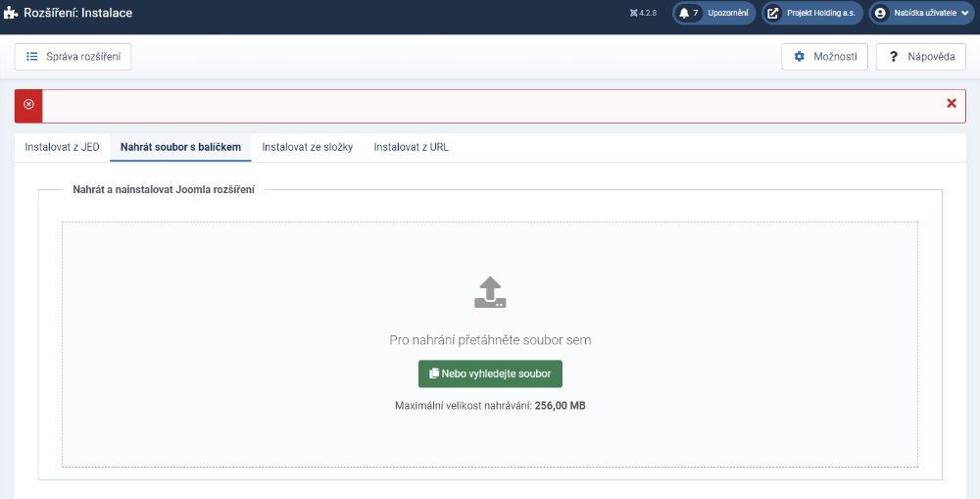This screenshot has width=980, height=499.
Task: Click the external link icon for Projekt Holding
Action: [772, 13]
